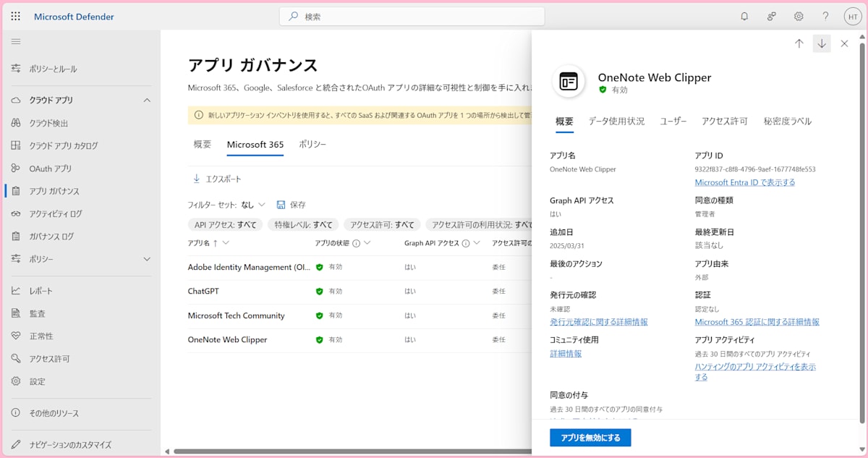Viewport: 868px width, 458px height.
Task: Click the 保存 disk icon
Action: point(281,205)
